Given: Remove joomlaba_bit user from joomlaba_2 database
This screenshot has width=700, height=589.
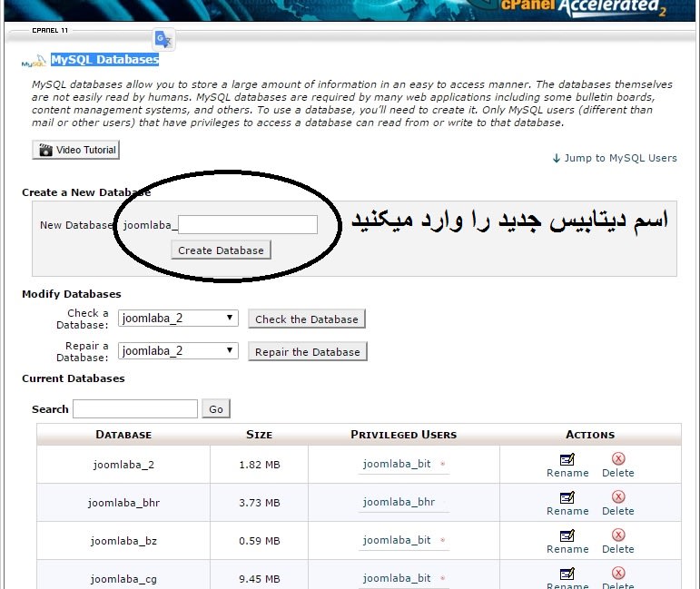Looking at the screenshot, I should [443, 464].
